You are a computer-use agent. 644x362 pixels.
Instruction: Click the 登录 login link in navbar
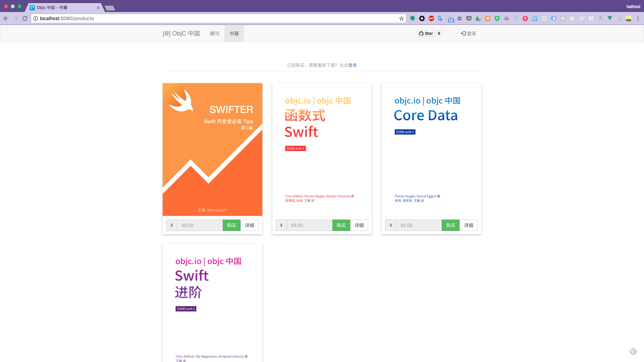coord(469,34)
